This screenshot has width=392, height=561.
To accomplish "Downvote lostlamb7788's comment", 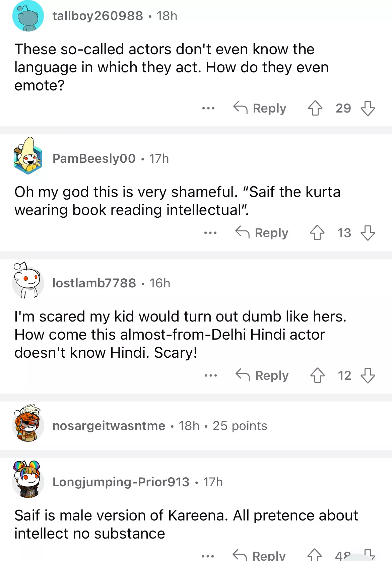I will (368, 375).
